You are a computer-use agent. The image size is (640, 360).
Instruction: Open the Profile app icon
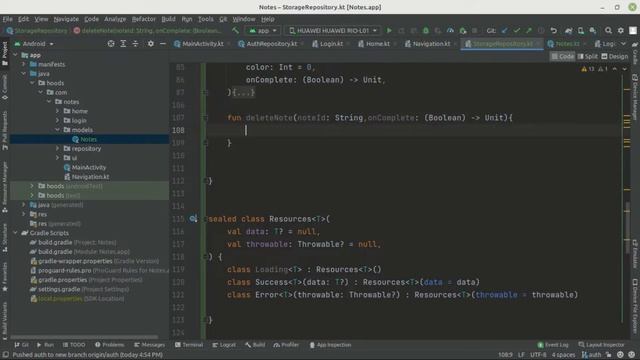(450, 31)
